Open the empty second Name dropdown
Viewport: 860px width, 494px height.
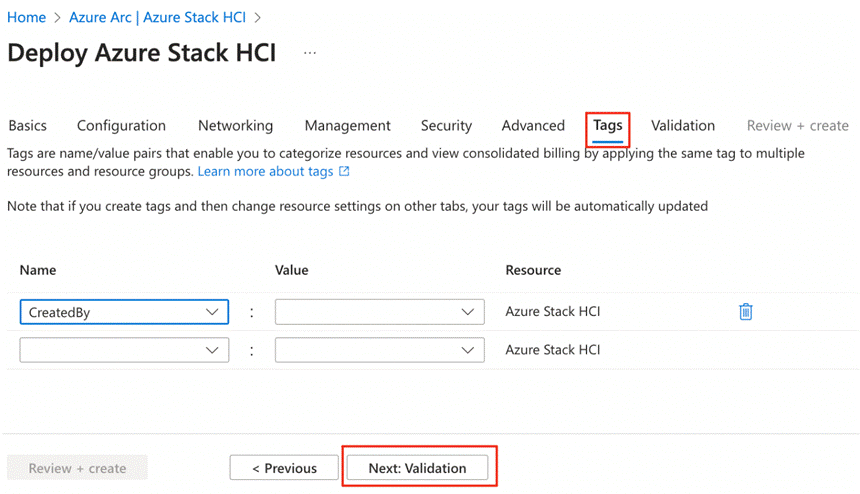point(124,350)
